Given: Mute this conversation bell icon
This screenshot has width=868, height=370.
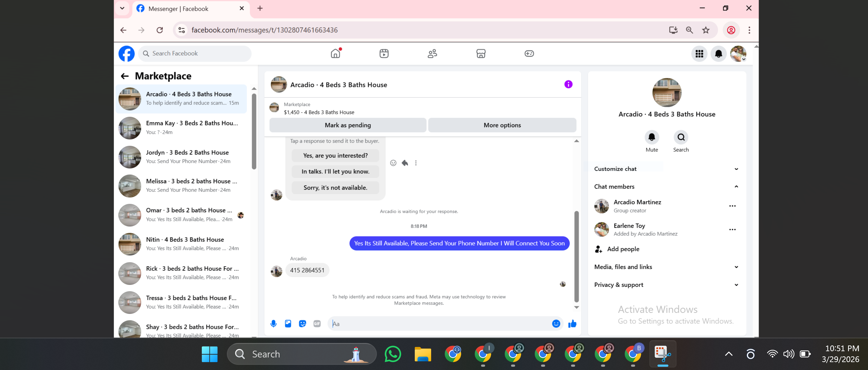Looking at the screenshot, I should coord(652,137).
